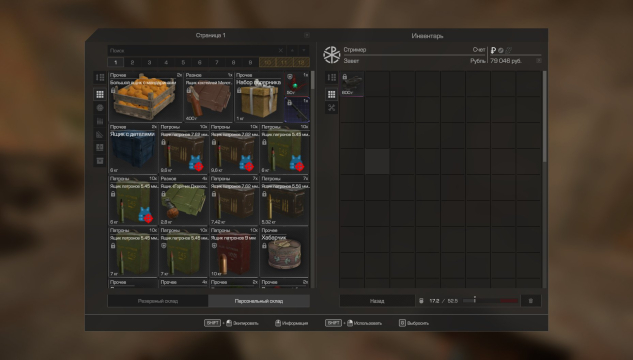Image resolution: width=633 pixels, height=360 pixels.
Task: Switch to Резервный склад tab
Action: click(x=158, y=301)
